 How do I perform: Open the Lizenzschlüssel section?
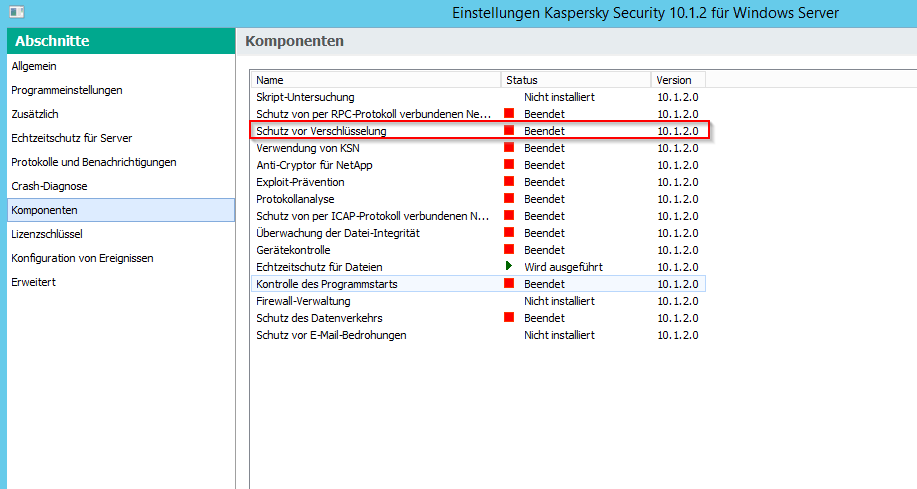point(121,234)
